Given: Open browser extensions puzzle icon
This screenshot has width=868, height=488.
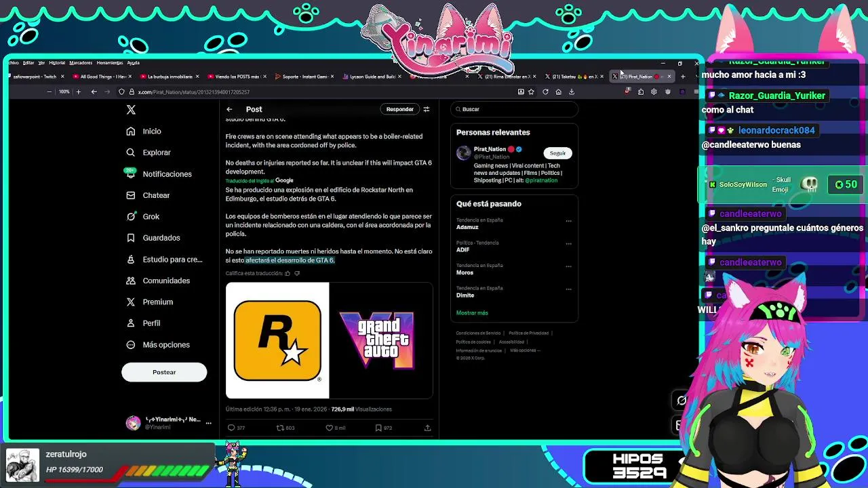Looking at the screenshot, I should point(640,92).
